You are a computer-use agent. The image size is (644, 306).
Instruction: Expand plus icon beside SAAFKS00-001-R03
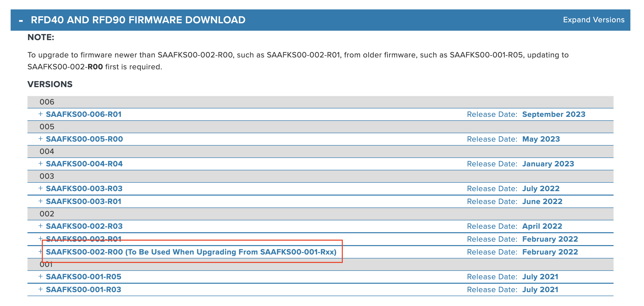(41, 289)
